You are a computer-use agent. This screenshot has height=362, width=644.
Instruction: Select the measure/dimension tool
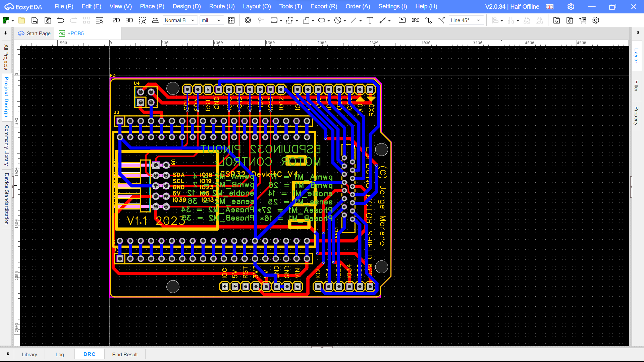pyautogui.click(x=383, y=20)
